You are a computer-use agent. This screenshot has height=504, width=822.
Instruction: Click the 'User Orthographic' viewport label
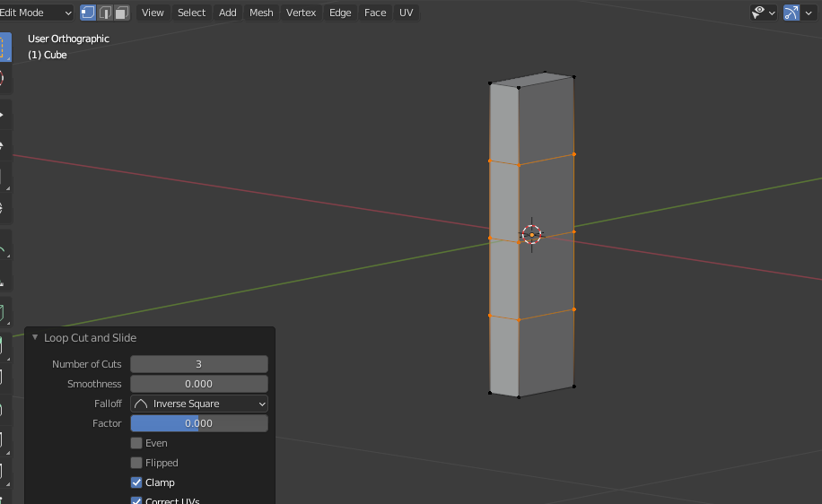click(x=69, y=39)
